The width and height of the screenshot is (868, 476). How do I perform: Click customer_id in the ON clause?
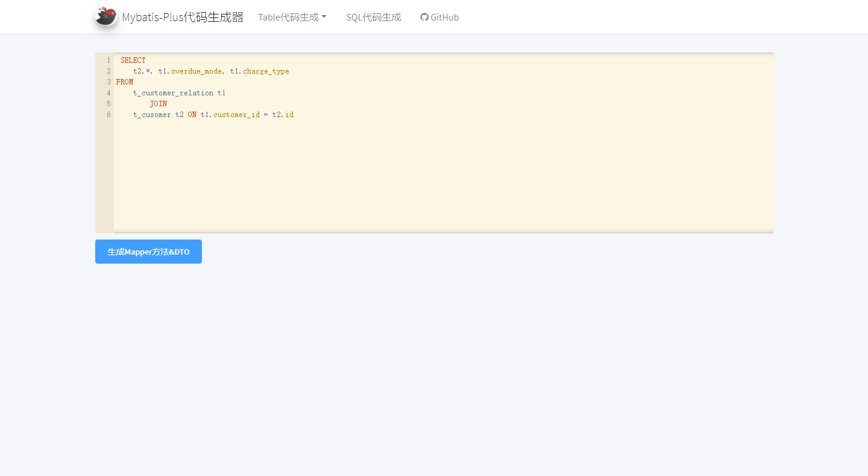236,115
